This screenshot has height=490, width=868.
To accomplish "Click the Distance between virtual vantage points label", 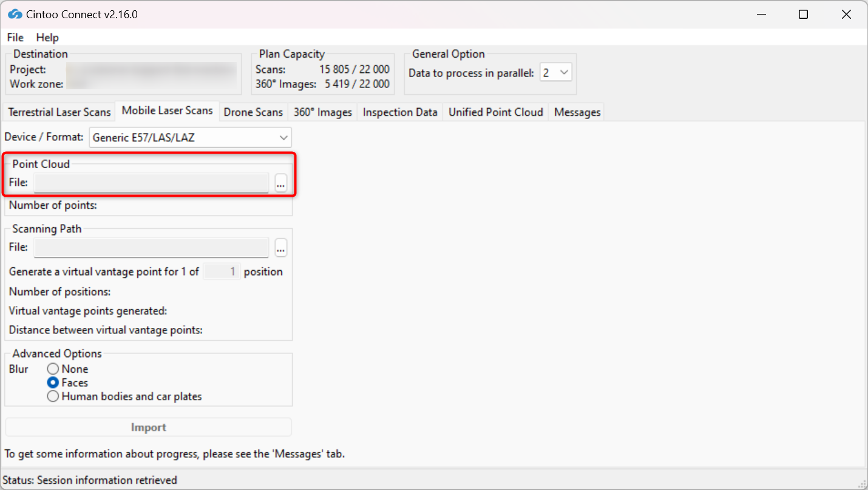I will click(106, 330).
